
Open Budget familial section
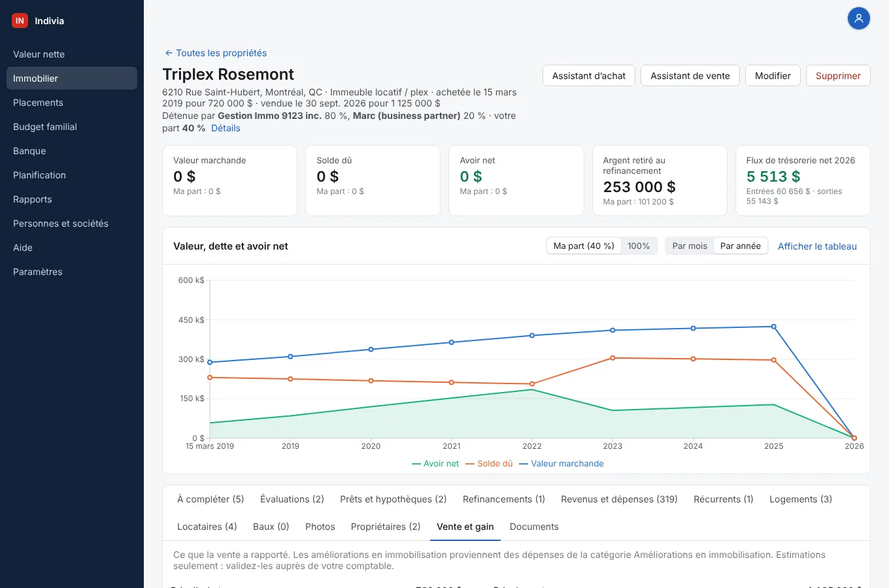point(72,127)
